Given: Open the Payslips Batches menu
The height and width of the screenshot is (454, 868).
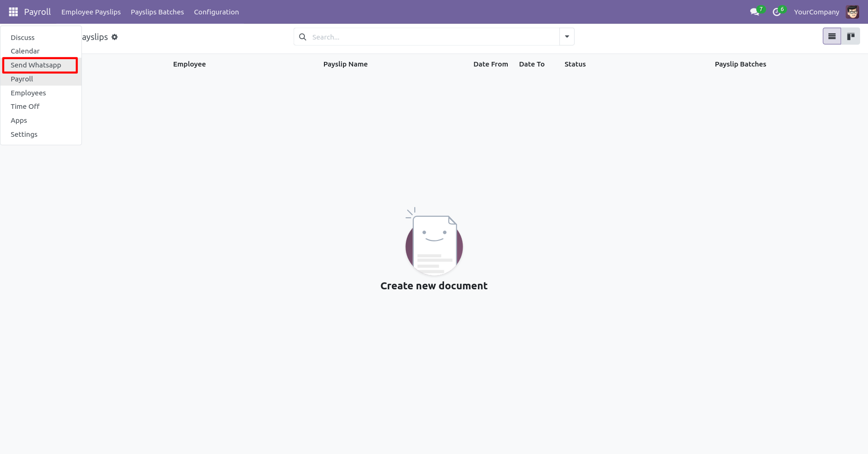Looking at the screenshot, I should 157,12.
